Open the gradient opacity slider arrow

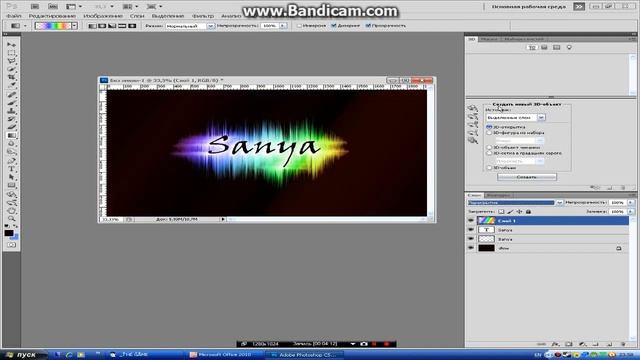(x=283, y=26)
